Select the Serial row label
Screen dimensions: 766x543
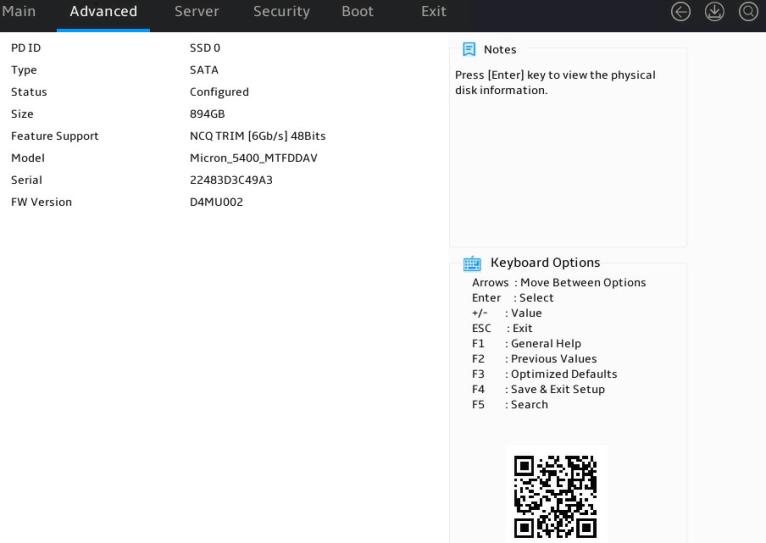(x=26, y=180)
